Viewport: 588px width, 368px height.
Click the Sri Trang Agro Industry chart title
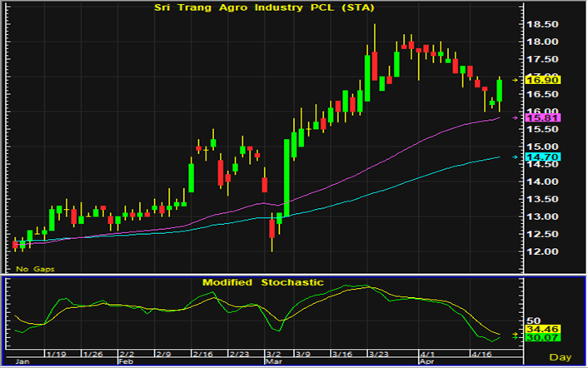(262, 8)
